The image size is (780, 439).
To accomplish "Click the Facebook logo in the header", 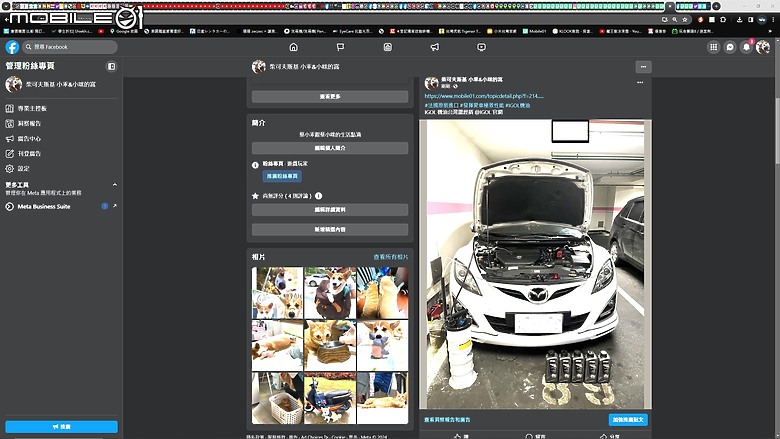I will 12,47.
